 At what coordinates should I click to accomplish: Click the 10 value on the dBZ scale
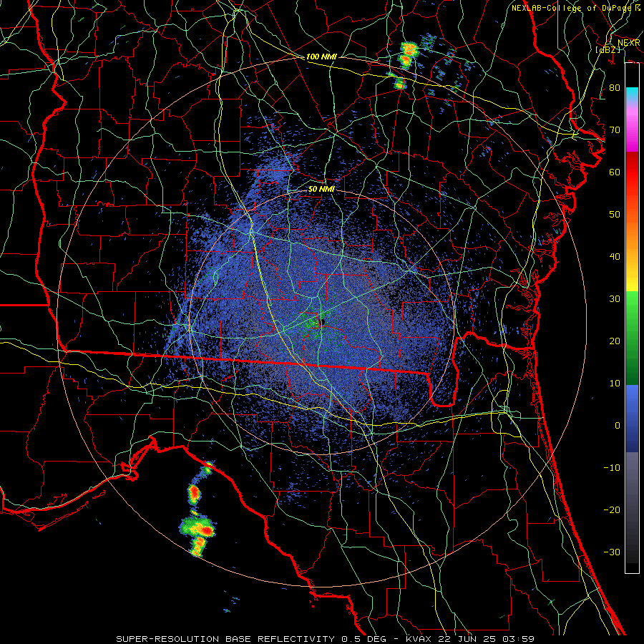pyautogui.click(x=615, y=384)
